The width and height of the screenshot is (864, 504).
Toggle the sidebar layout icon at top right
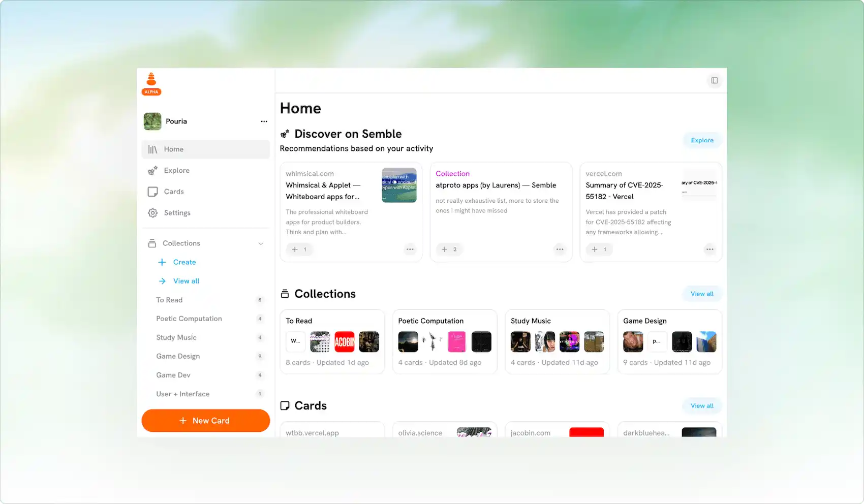pos(715,80)
